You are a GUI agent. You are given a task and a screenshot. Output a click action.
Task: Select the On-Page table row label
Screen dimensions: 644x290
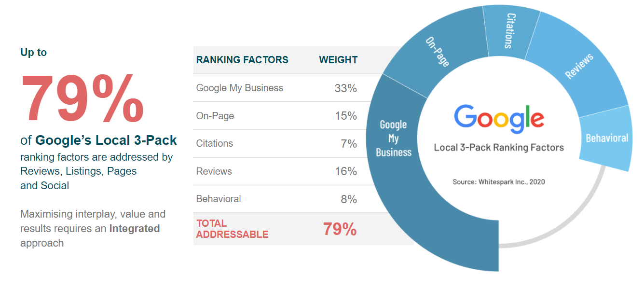215,116
